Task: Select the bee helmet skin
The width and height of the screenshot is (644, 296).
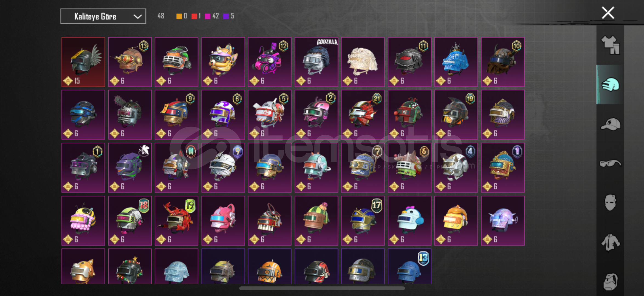Action: (83, 221)
